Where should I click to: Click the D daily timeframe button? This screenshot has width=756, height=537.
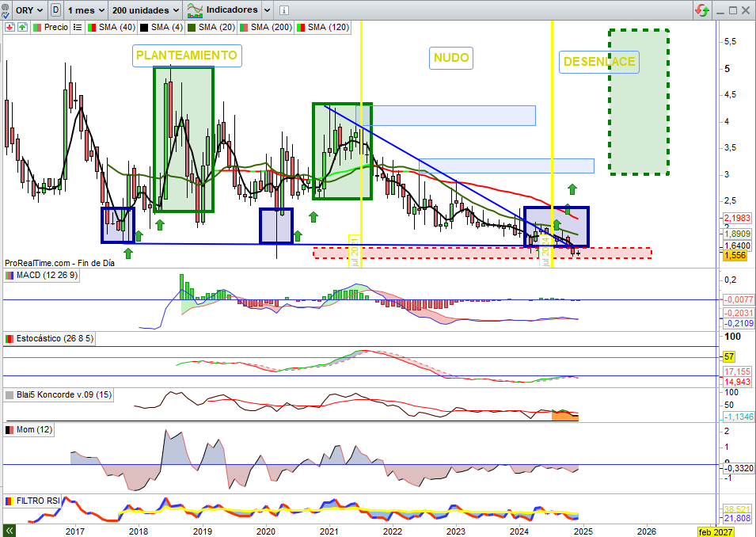55,10
